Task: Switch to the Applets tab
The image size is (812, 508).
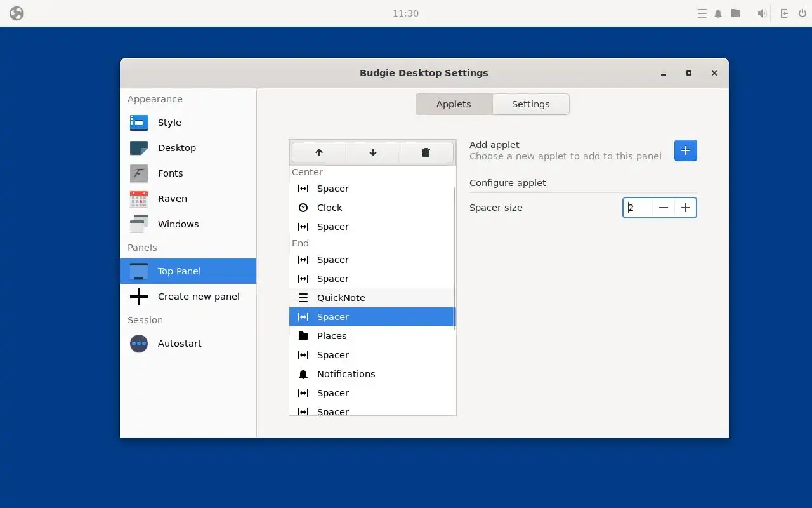Action: (454, 104)
